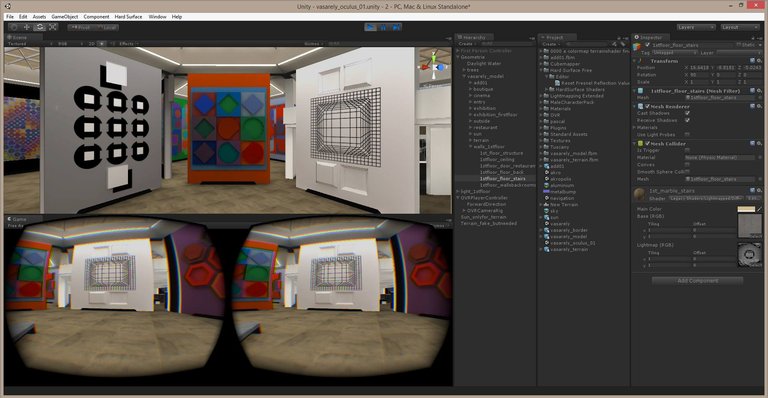Screen dimensions: 768x398
Task: Click the Add Component button
Action: [697, 281]
